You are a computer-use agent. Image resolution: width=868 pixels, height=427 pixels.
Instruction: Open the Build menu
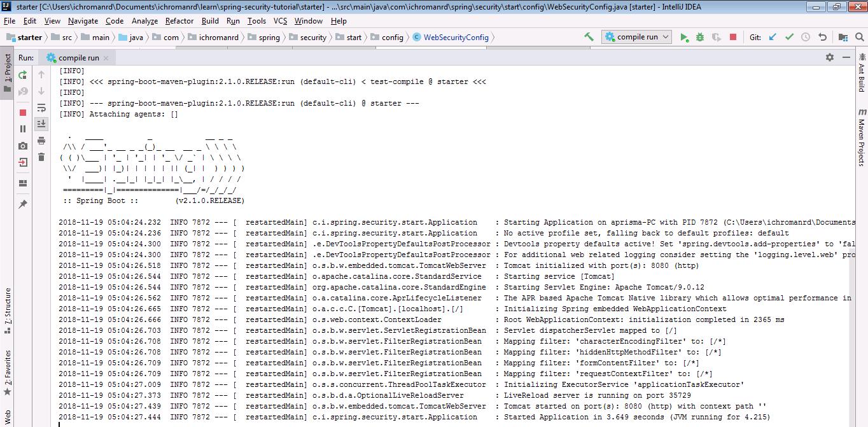pyautogui.click(x=210, y=20)
